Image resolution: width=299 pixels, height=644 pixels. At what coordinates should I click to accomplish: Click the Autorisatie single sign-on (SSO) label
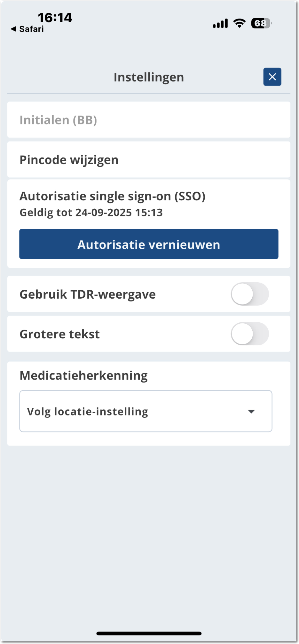[112, 196]
